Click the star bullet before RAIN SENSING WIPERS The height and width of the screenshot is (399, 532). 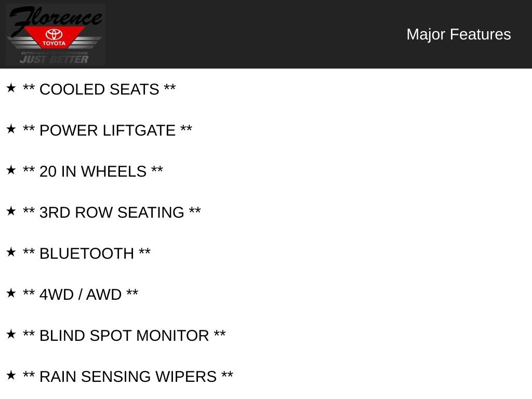(11, 375)
